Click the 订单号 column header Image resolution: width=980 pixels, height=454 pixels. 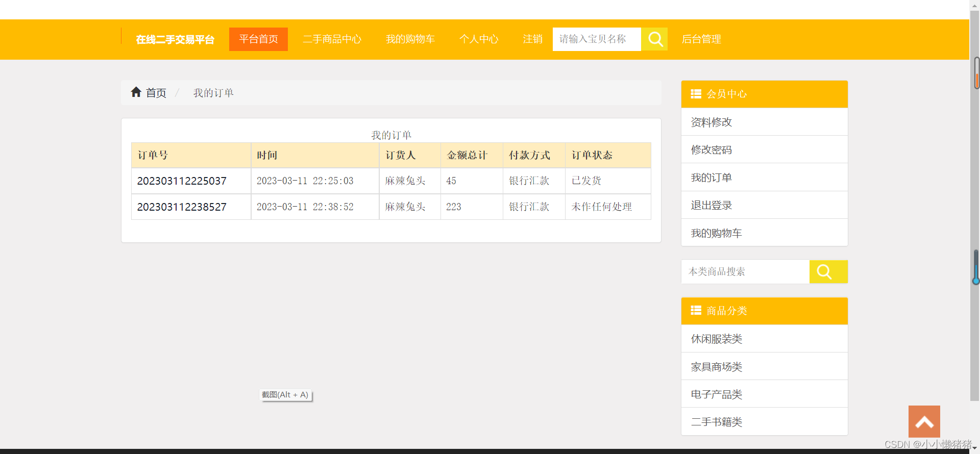[x=191, y=155]
